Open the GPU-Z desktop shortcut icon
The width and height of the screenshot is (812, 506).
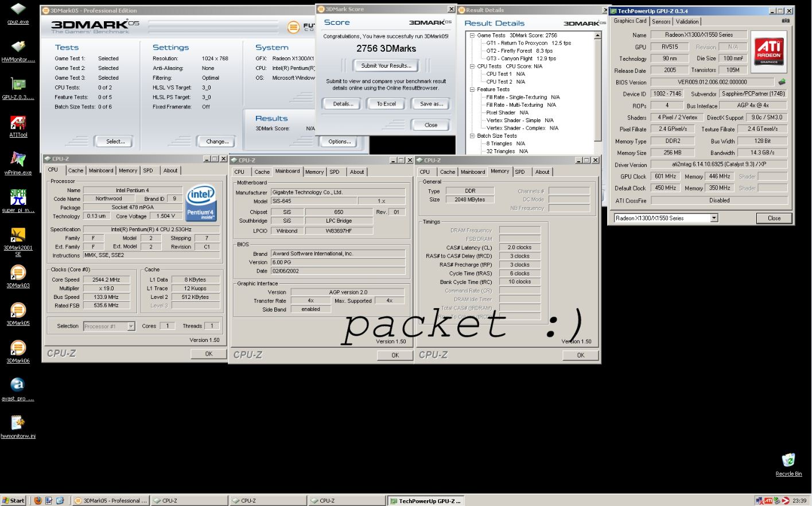click(18, 85)
